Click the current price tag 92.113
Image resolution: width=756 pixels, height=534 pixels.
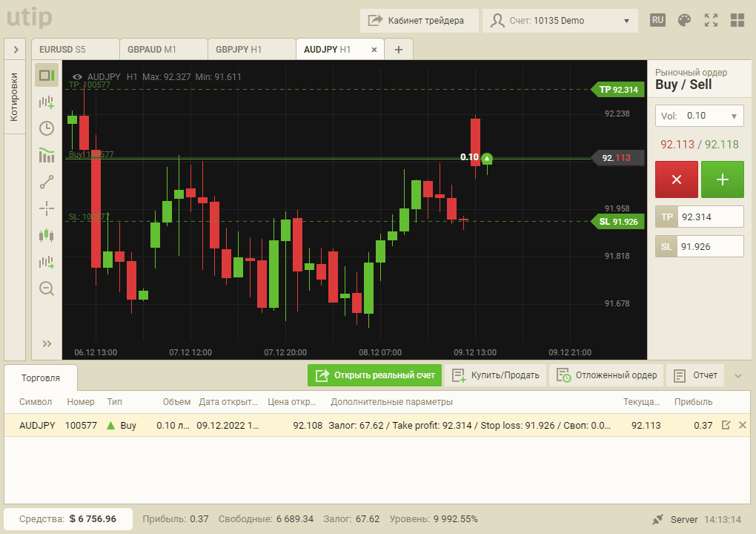(618, 158)
